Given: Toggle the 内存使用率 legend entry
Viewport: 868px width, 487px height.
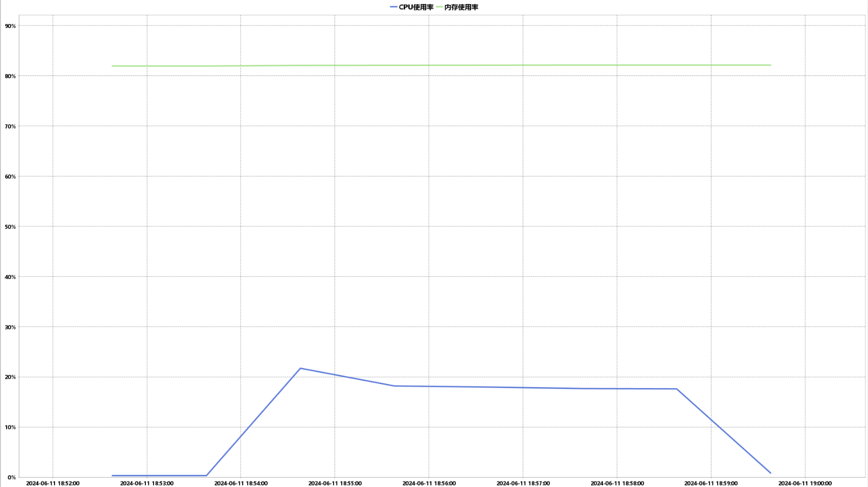Looking at the screenshot, I should tap(457, 7).
